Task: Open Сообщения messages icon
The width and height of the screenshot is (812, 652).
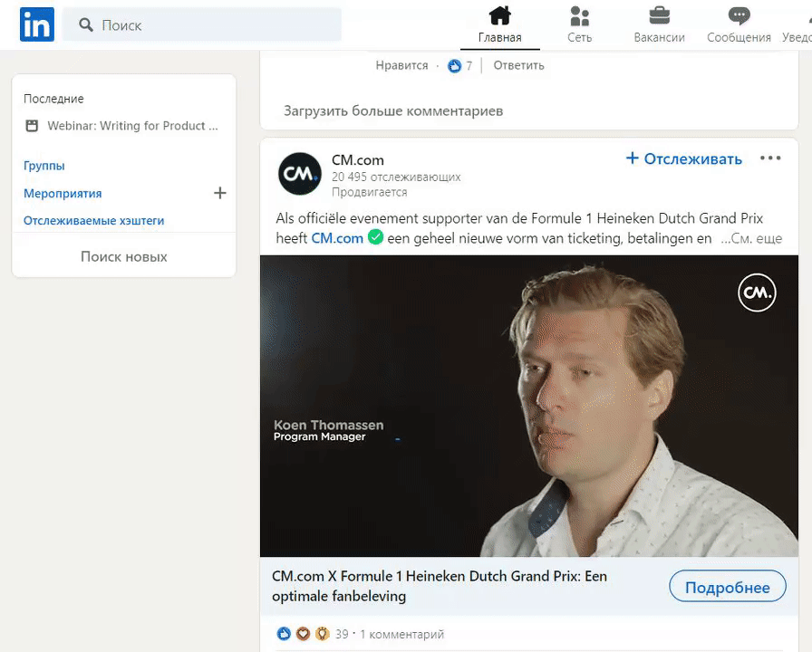Action: point(739,16)
